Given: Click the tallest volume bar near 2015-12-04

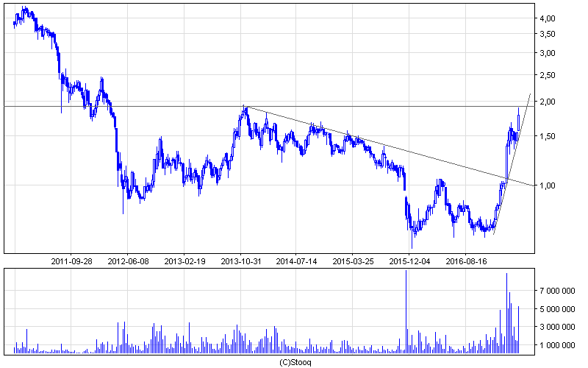Looking at the screenshot, I should tap(406, 311).
